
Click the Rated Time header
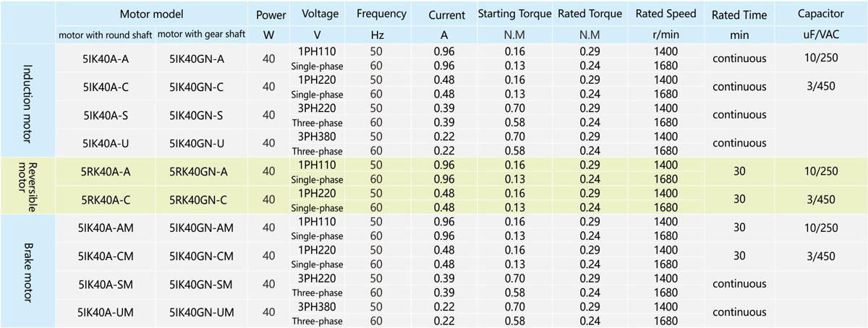[x=739, y=14]
